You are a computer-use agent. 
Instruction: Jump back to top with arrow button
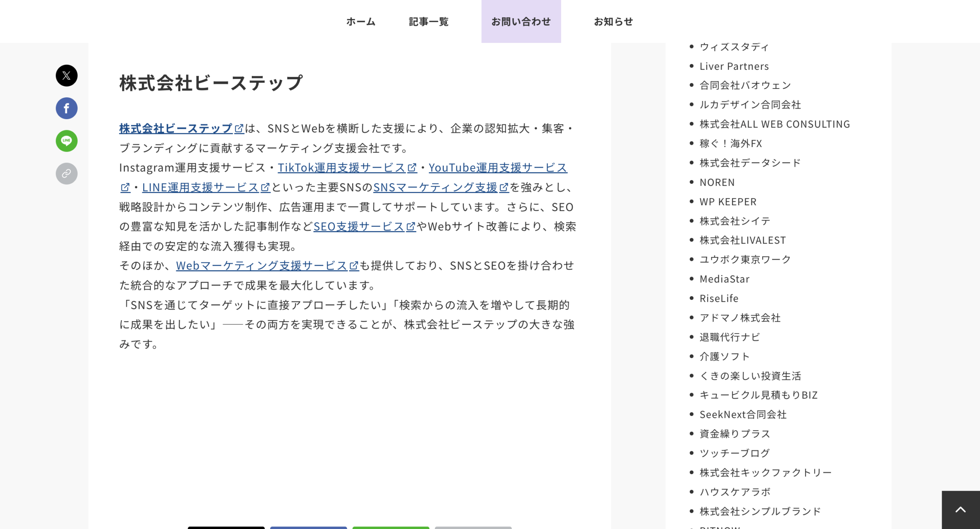(961, 510)
